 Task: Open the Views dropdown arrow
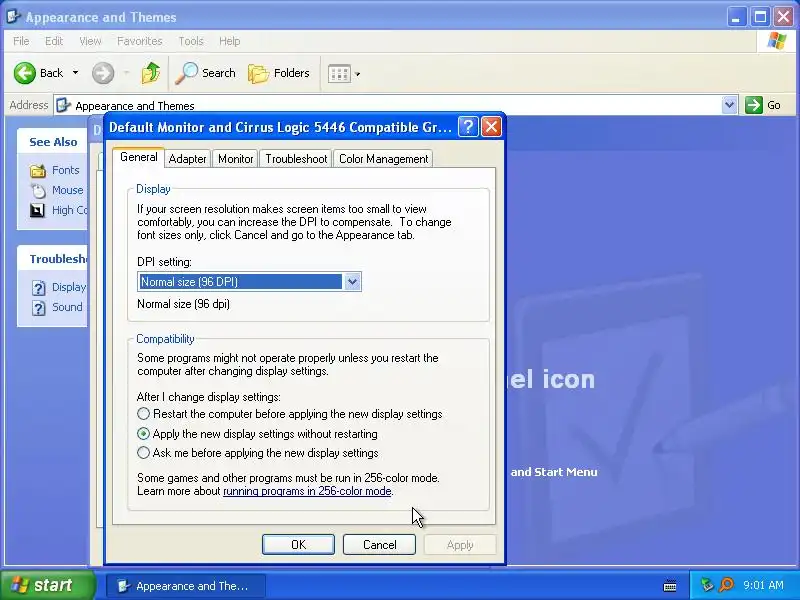click(358, 74)
